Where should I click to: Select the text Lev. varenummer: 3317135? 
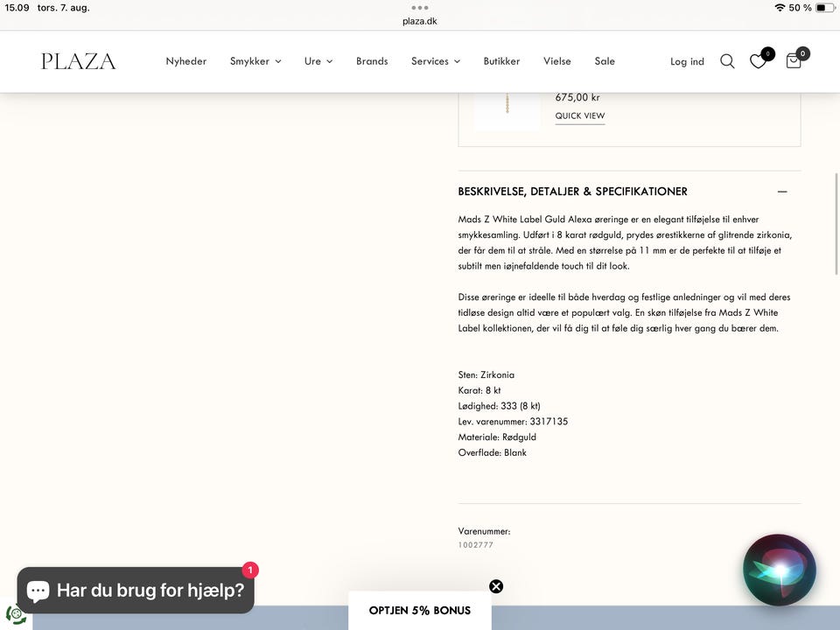(x=513, y=422)
